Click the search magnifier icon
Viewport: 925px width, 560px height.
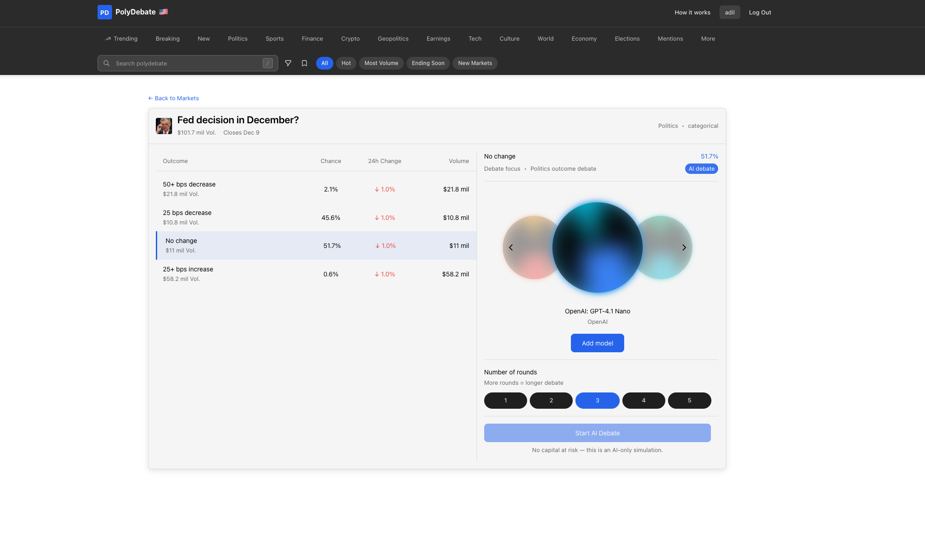(x=107, y=63)
